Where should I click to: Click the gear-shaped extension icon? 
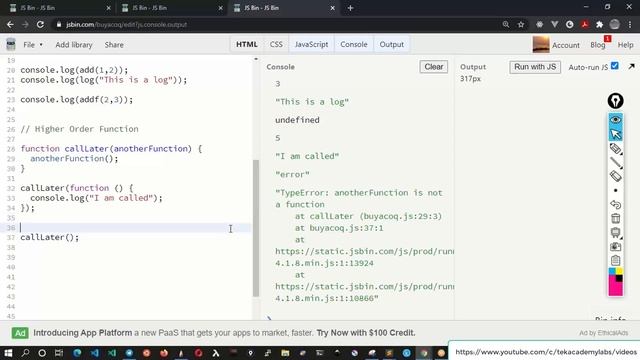pos(539,24)
